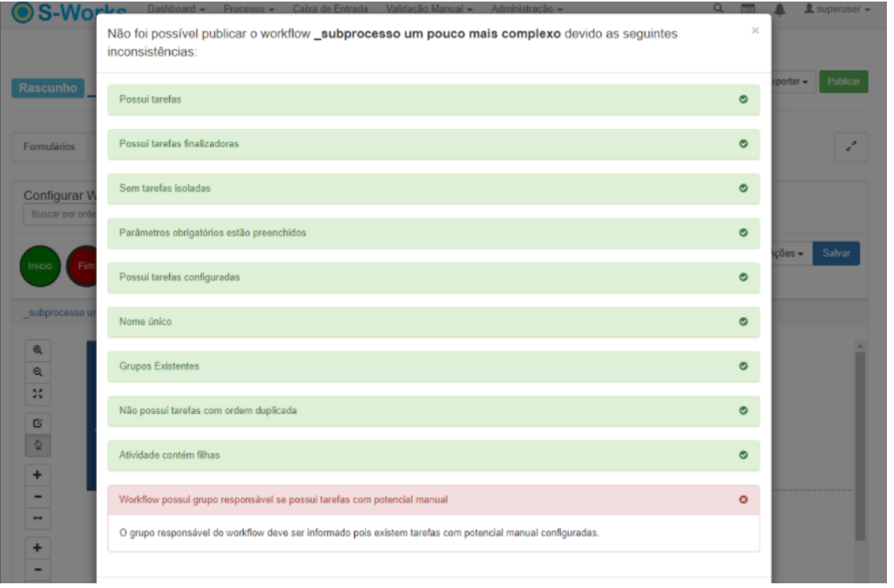
Task: Click the green Publicar button
Action: tap(843, 82)
